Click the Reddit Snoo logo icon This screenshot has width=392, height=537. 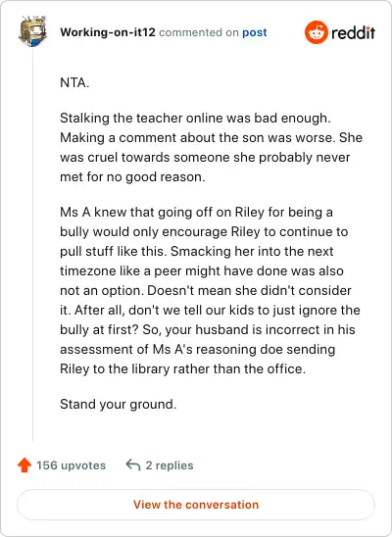point(316,32)
